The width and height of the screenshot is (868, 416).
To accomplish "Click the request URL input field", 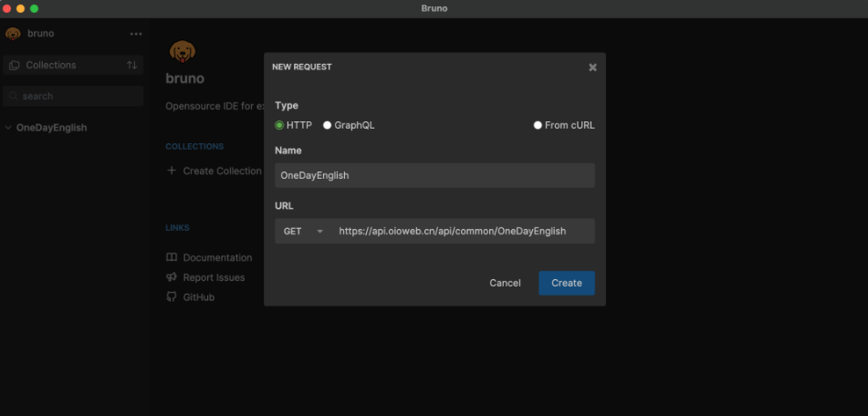I will pos(463,231).
